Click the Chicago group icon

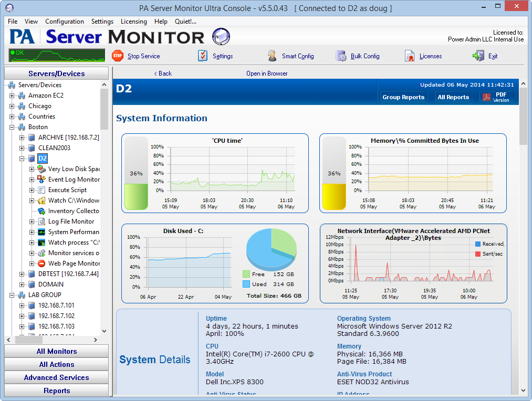(x=22, y=106)
